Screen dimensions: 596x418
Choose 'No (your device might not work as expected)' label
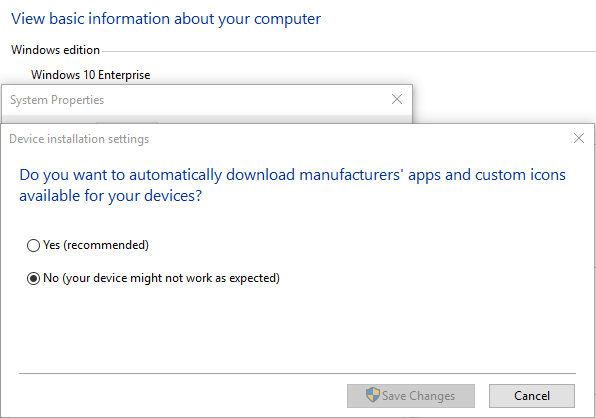point(162,278)
